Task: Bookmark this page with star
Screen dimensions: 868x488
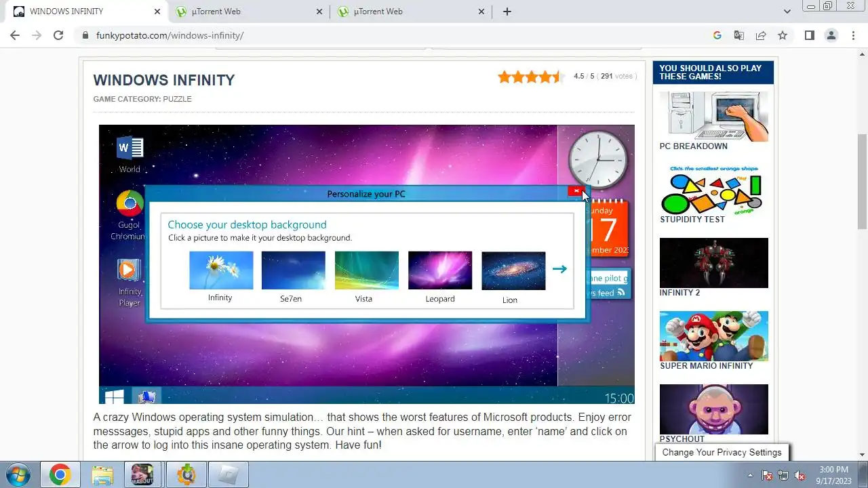Action: 783,35
